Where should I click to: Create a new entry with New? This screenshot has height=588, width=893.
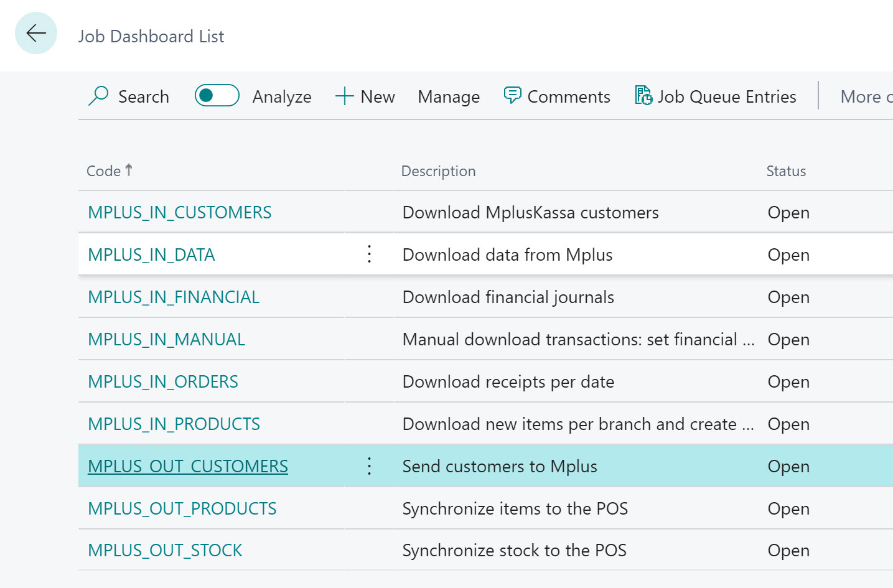coord(365,96)
